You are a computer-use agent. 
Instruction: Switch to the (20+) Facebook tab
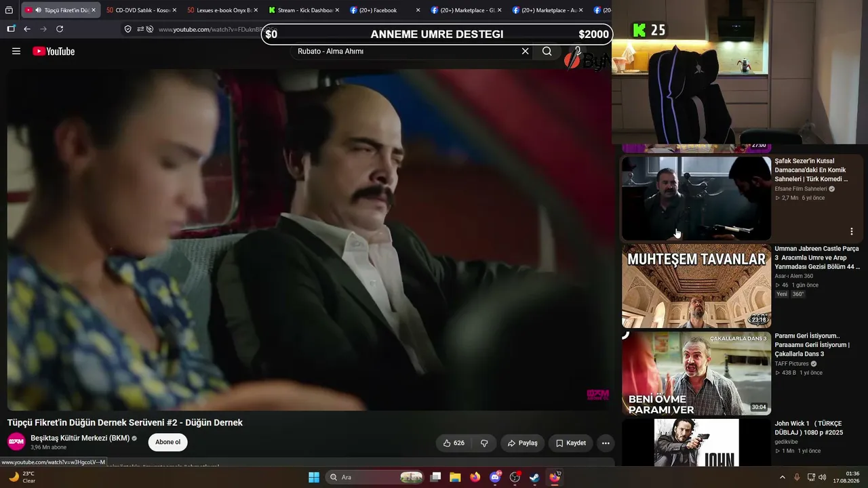385,10
